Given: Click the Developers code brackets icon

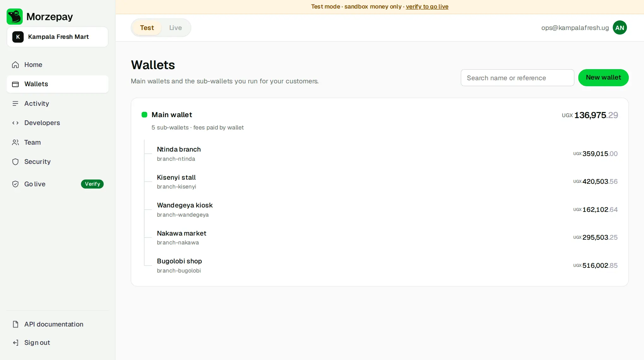Looking at the screenshot, I should [15, 123].
